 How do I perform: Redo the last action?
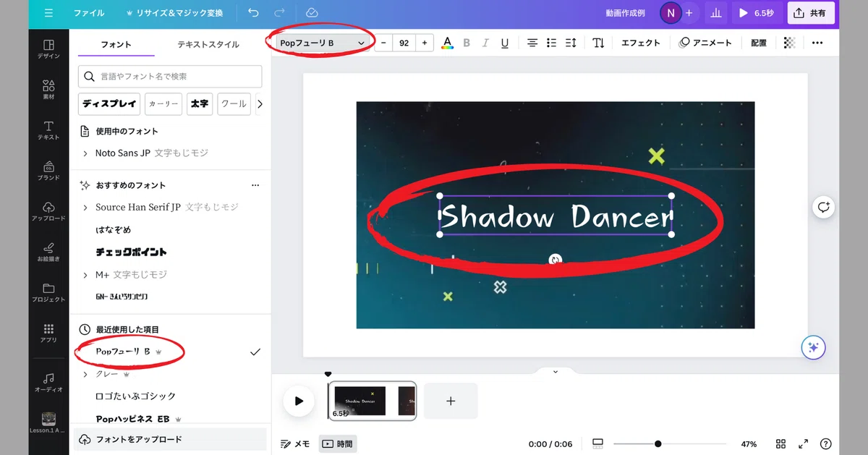[x=279, y=13]
